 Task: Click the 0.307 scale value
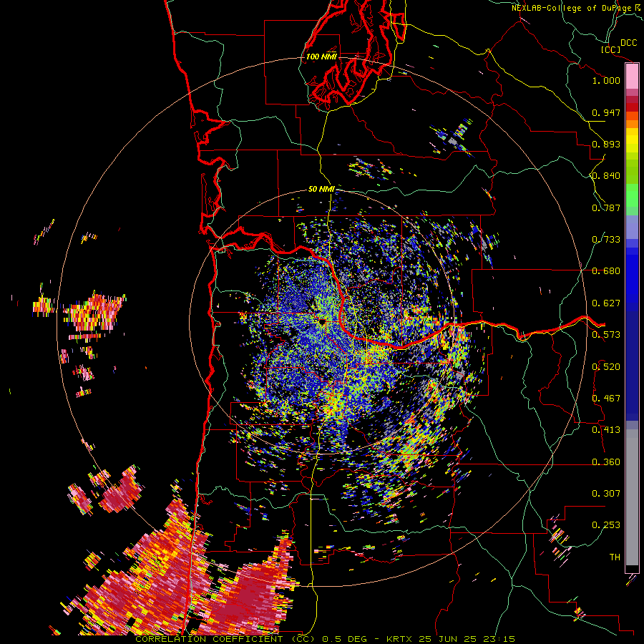[x=606, y=494]
